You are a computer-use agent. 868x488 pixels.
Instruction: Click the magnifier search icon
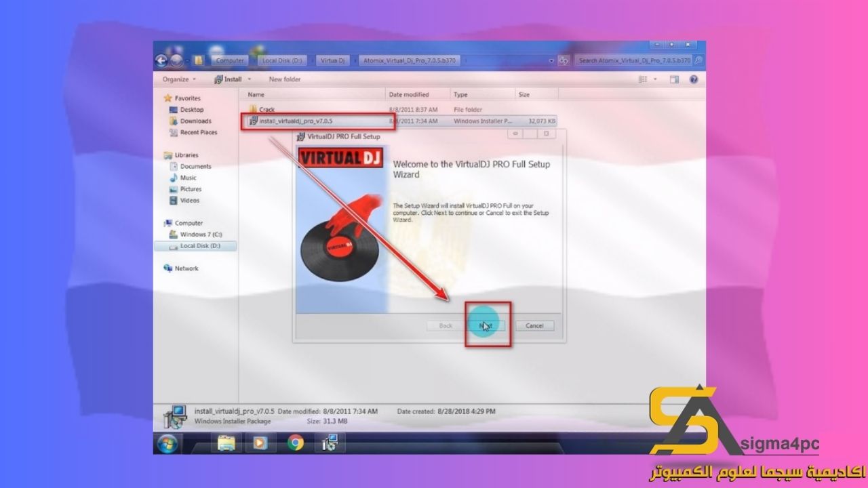[698, 60]
